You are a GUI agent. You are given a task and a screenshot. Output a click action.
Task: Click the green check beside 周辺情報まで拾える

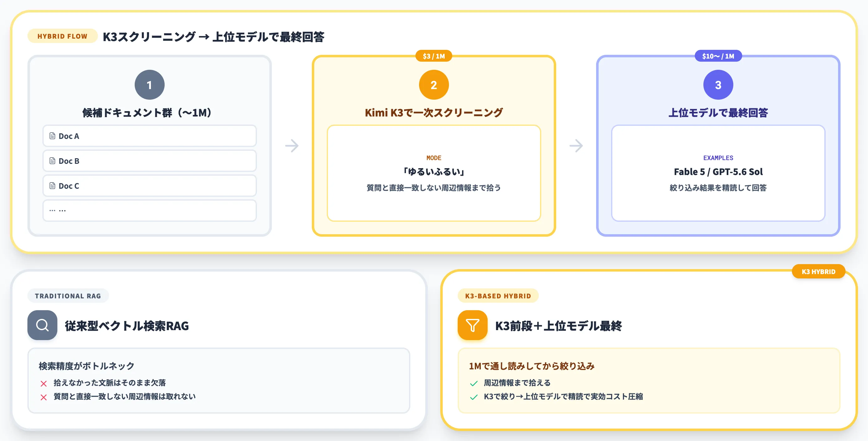pos(473,383)
